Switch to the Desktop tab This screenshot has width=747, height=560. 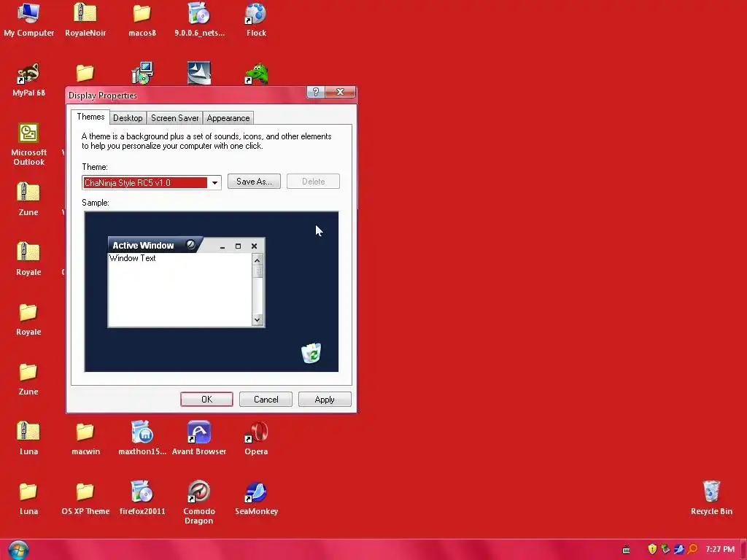point(128,118)
